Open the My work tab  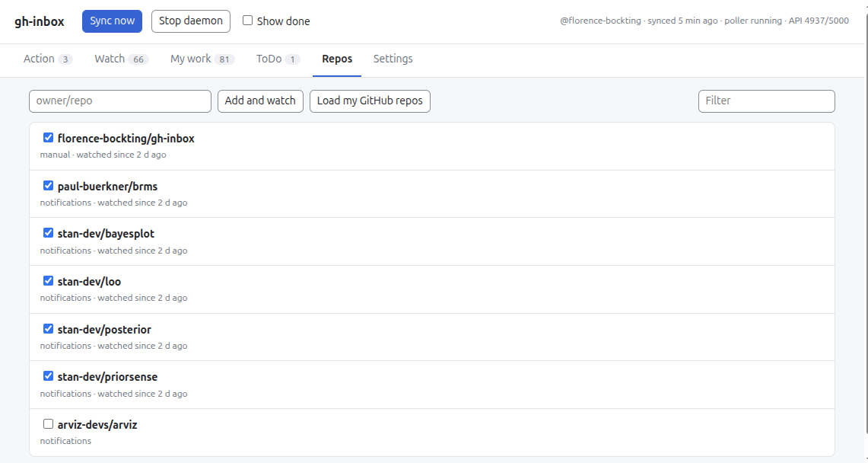tap(202, 59)
